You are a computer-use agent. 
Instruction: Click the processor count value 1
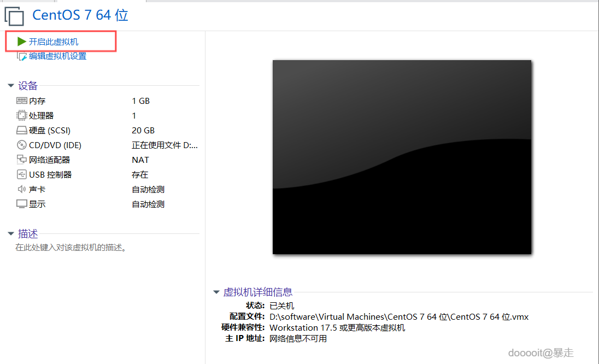tap(134, 115)
